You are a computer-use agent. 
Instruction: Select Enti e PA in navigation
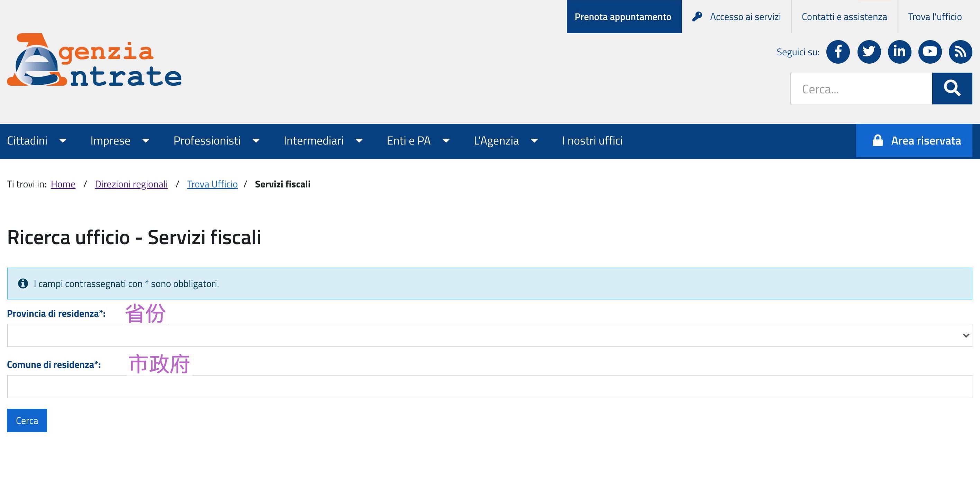pos(409,141)
